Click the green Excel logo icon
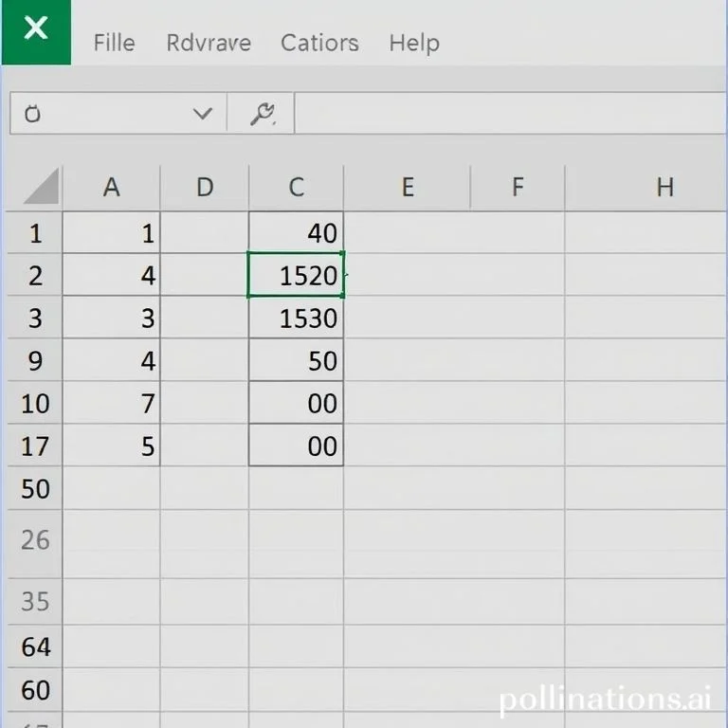This screenshot has height=728, width=728. (36, 31)
